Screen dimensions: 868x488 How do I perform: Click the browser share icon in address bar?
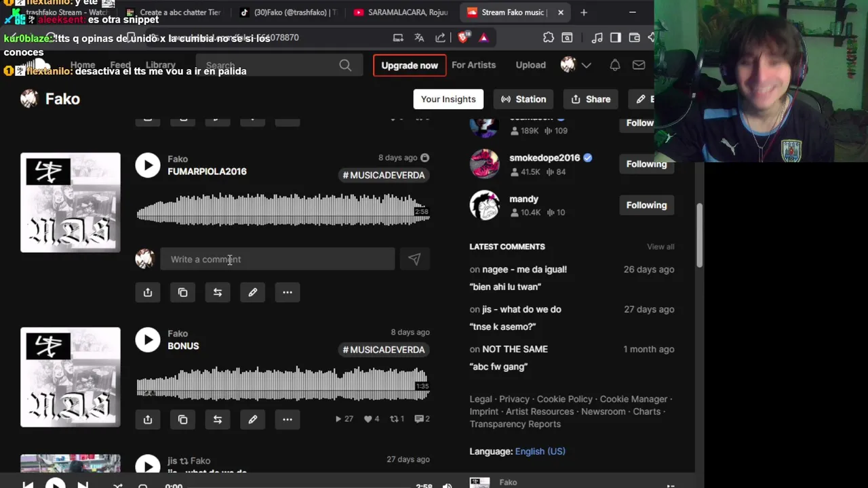point(440,38)
